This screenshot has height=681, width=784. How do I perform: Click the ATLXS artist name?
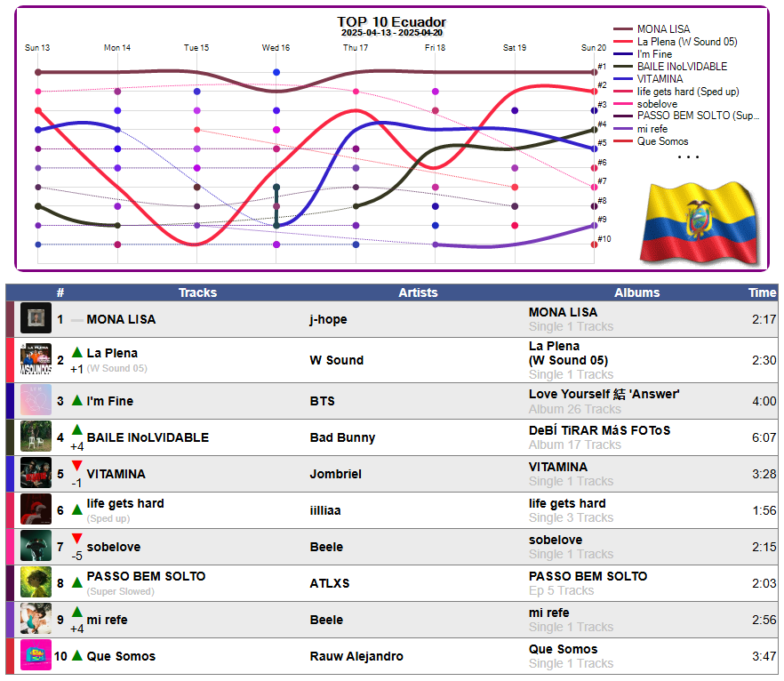point(330,583)
